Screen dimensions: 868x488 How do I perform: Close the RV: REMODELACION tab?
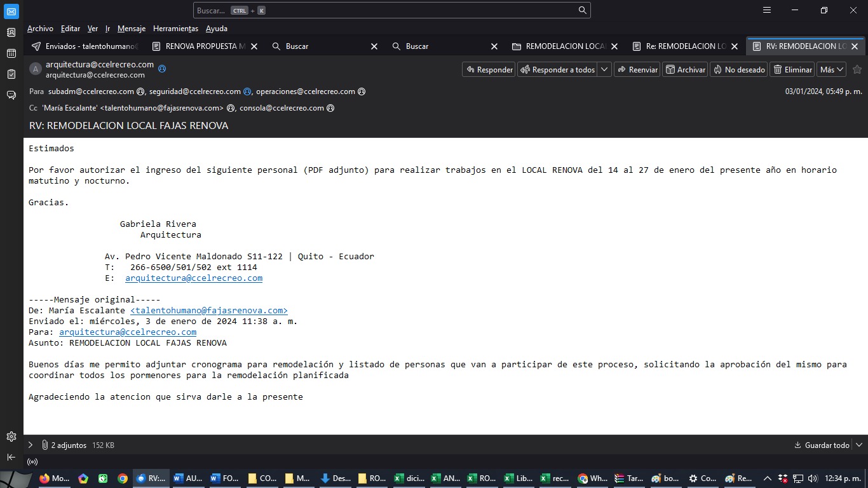855,46
